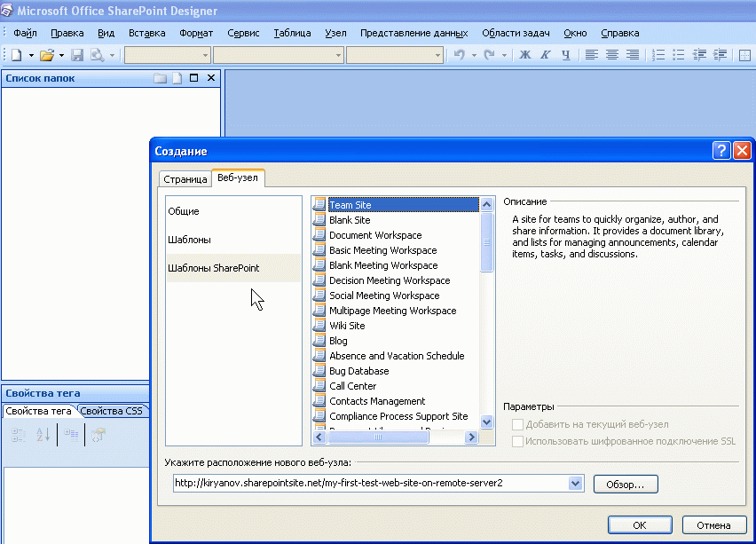Select the Шаблоны category
This screenshot has width=756, height=544.
(x=233, y=240)
